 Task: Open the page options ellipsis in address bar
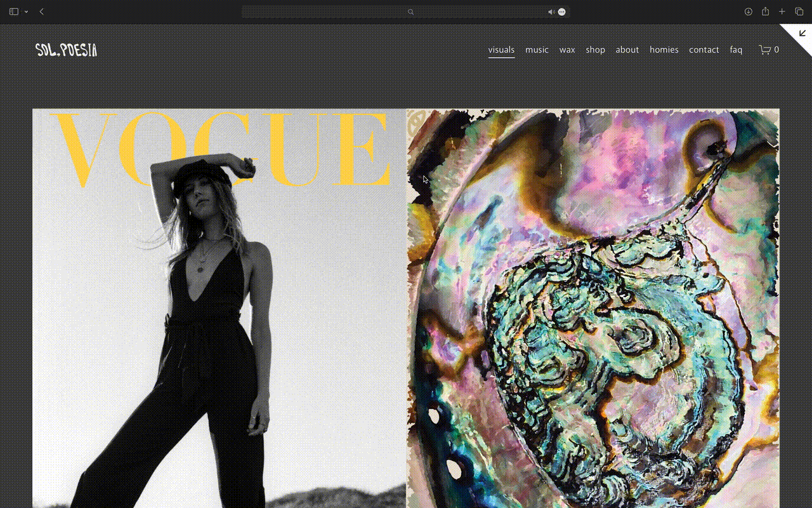(561, 11)
